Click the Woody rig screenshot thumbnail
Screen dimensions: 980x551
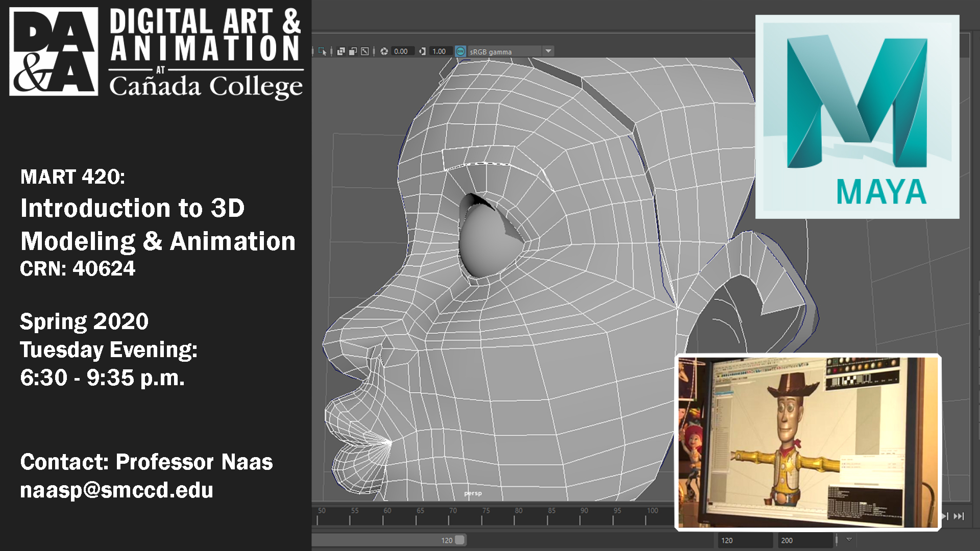point(807,442)
